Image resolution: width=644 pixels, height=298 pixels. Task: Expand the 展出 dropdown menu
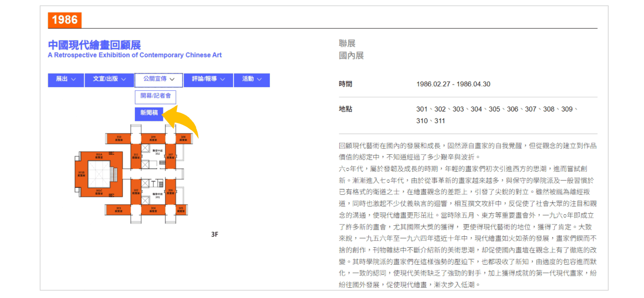tap(65, 79)
